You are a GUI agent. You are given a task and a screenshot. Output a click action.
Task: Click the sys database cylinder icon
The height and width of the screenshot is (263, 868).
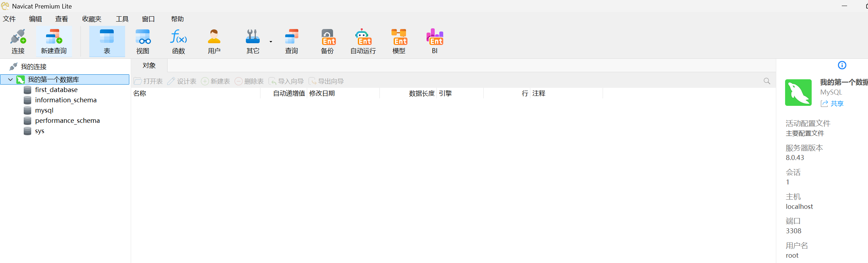tap(28, 131)
